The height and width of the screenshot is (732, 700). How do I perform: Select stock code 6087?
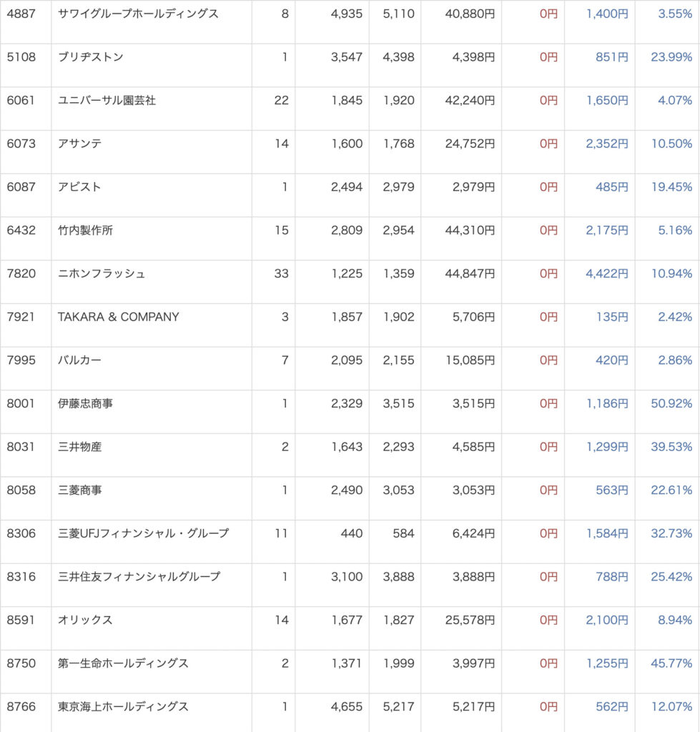pyautogui.click(x=21, y=187)
